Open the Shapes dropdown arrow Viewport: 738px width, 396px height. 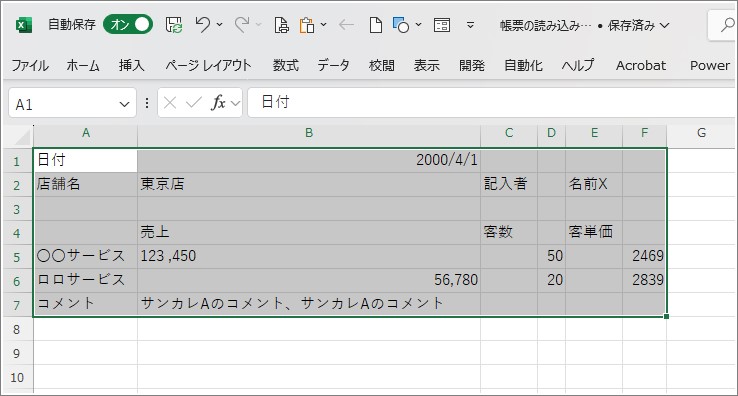[x=418, y=24]
